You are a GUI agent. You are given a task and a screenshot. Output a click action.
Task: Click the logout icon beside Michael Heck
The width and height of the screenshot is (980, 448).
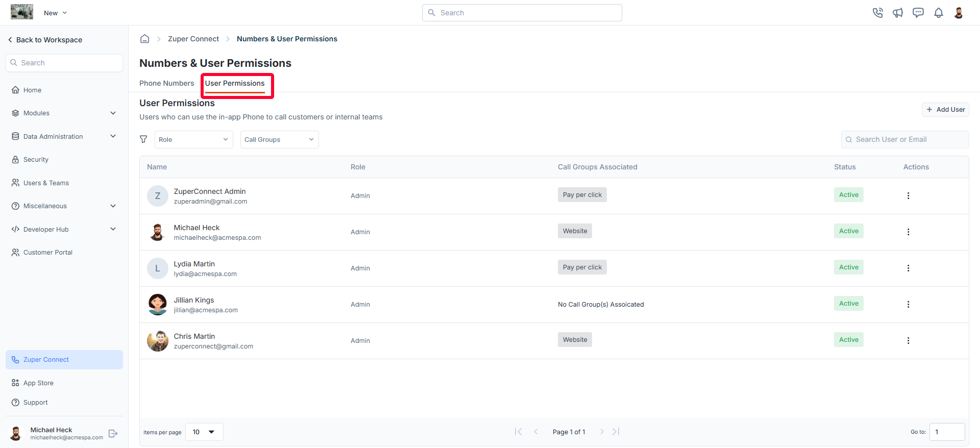pyautogui.click(x=113, y=434)
